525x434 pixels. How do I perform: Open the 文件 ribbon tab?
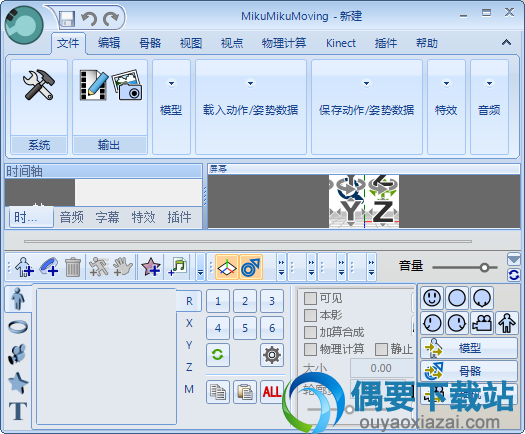68,43
